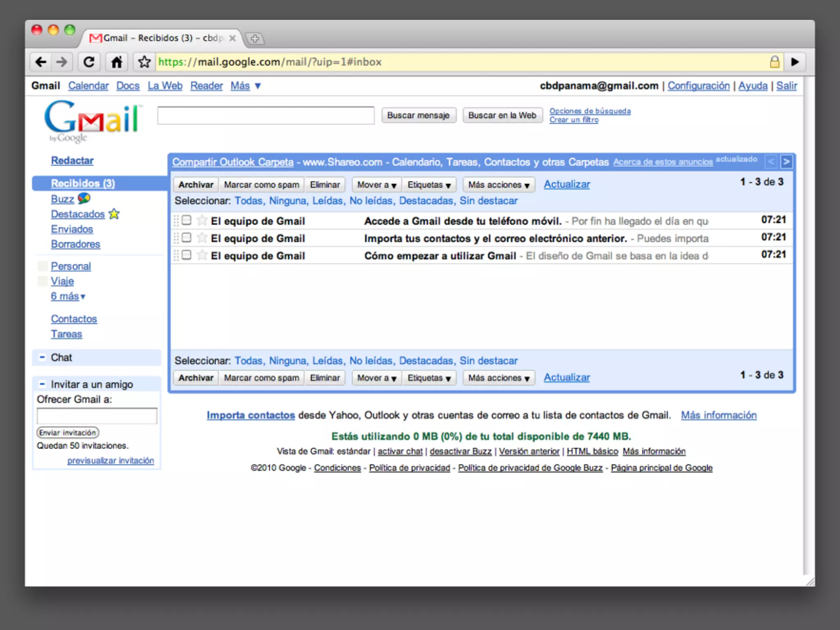Viewport: 840px width, 630px height.
Task: Open the new tab plus button
Action: [255, 39]
